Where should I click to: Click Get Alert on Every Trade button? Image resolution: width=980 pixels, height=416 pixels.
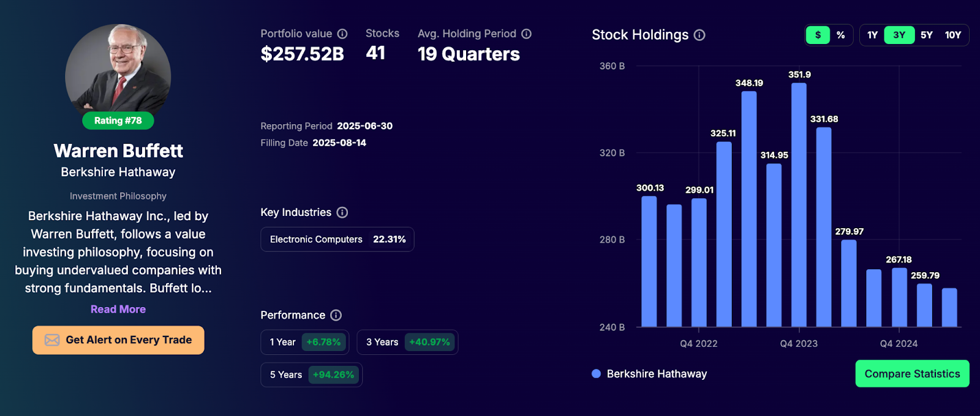pos(118,340)
